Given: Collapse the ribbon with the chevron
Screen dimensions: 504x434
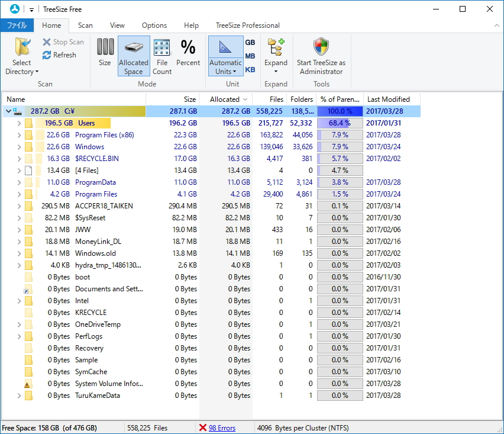Looking at the screenshot, I should pos(497,25).
